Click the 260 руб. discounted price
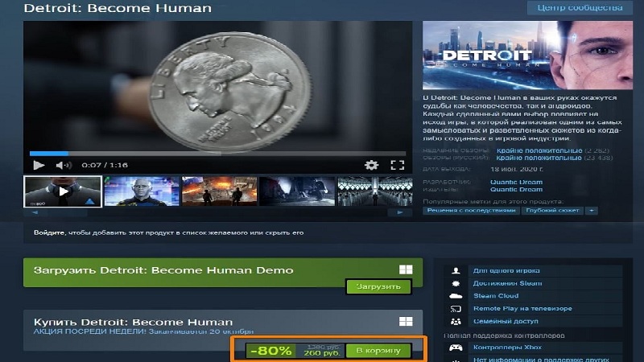Viewport: 644px width, 362px height. 321,353
